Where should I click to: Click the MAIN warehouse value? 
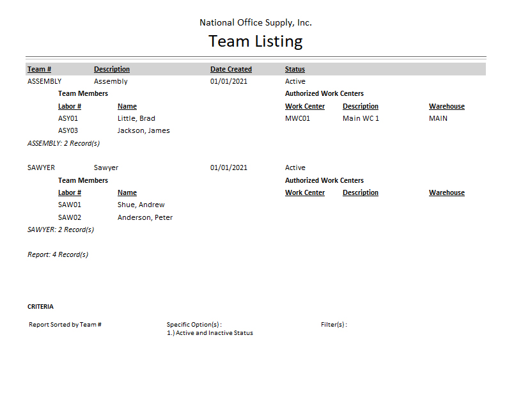(x=438, y=118)
